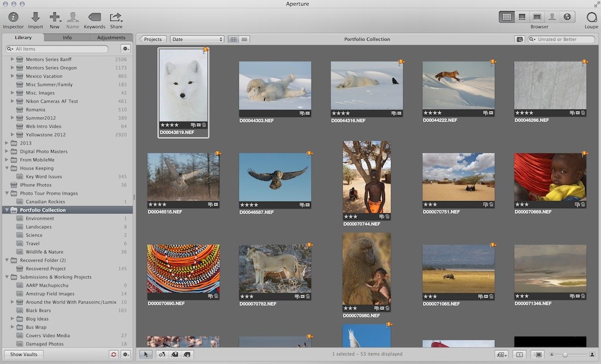Go back to Projects

(153, 39)
